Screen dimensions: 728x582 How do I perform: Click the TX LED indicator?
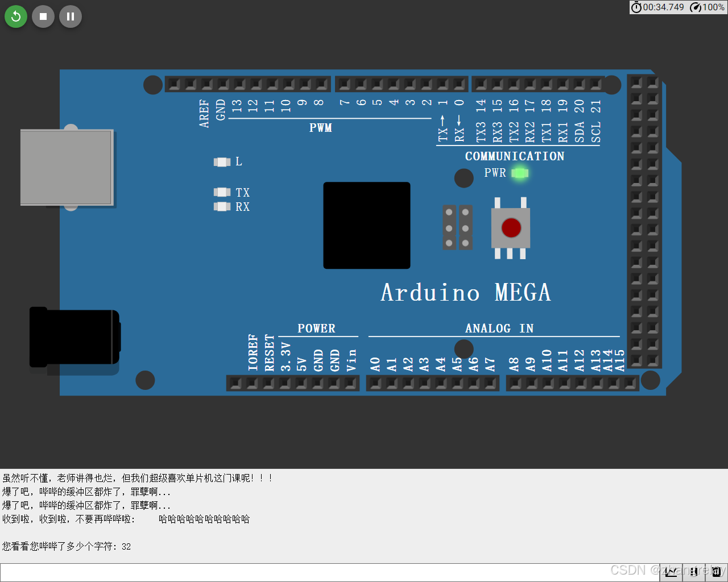(x=222, y=192)
